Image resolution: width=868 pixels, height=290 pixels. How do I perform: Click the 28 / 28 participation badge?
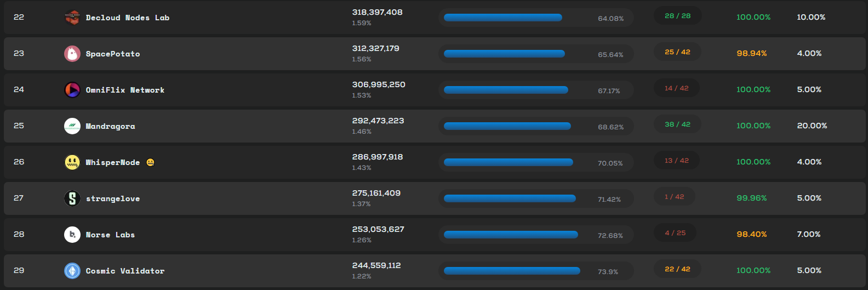click(678, 16)
